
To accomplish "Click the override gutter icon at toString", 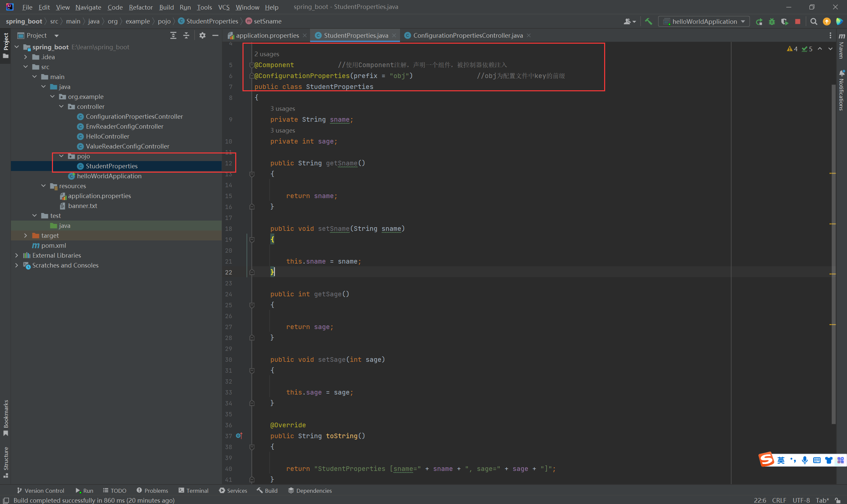I will tap(239, 436).
